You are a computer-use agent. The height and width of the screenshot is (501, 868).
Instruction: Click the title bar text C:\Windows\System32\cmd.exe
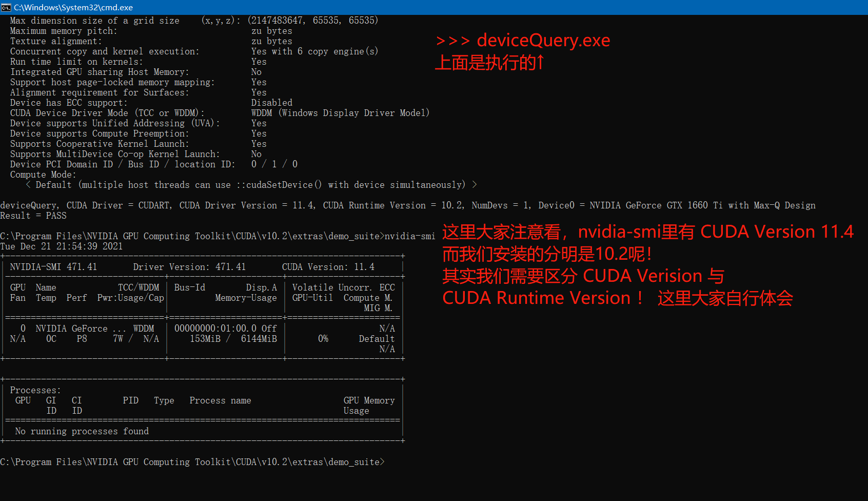[73, 7]
